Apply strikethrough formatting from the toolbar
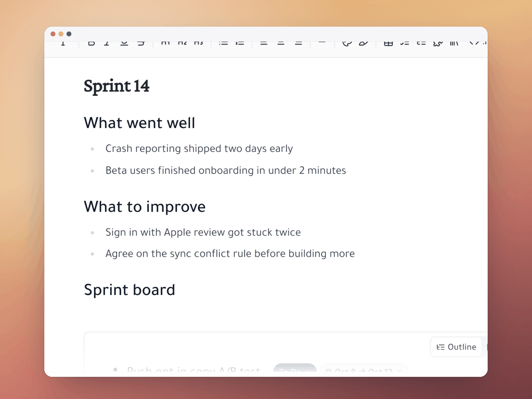 141,43
